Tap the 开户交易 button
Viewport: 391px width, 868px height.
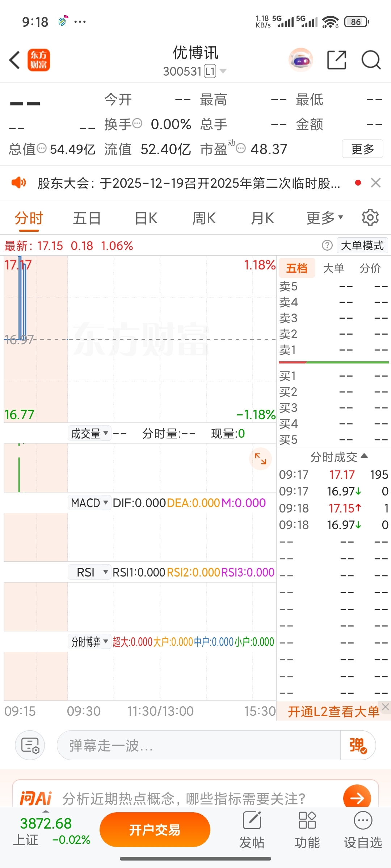pyautogui.click(x=155, y=830)
